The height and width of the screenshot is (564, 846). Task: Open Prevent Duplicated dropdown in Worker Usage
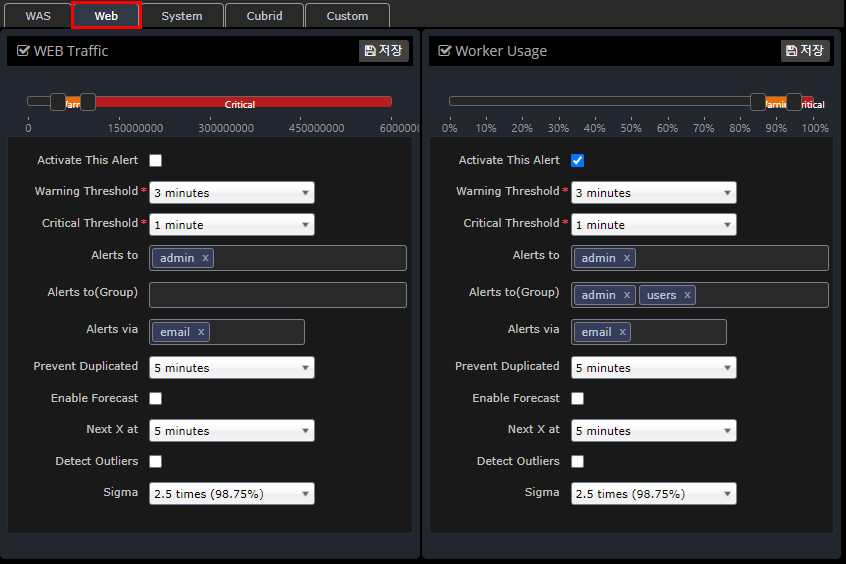(654, 368)
